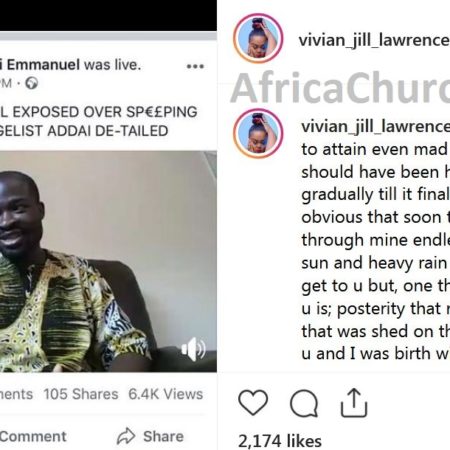Open the three-dot post options menu
This screenshot has height=450, width=450.
point(195,66)
